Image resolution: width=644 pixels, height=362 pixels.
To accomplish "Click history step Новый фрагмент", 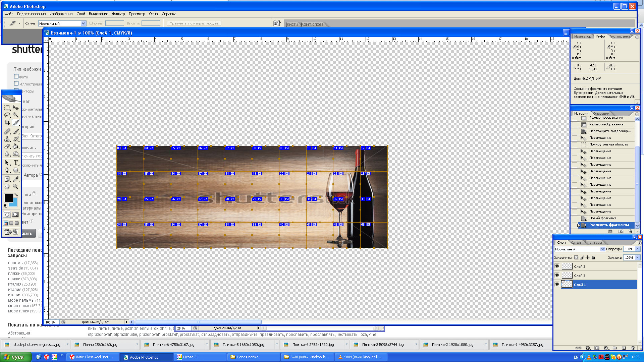I will click(602, 218).
